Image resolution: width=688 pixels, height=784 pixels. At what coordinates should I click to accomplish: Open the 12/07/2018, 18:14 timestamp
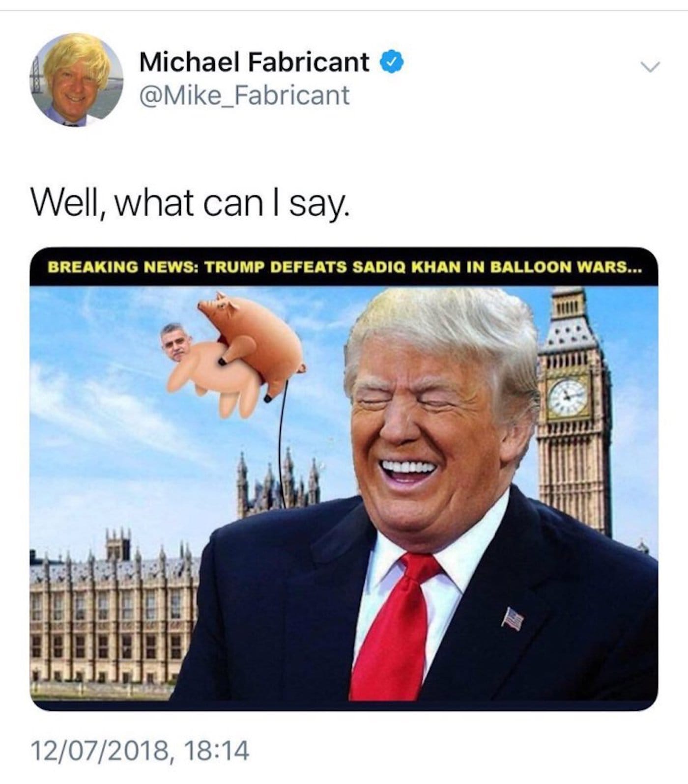point(140,751)
